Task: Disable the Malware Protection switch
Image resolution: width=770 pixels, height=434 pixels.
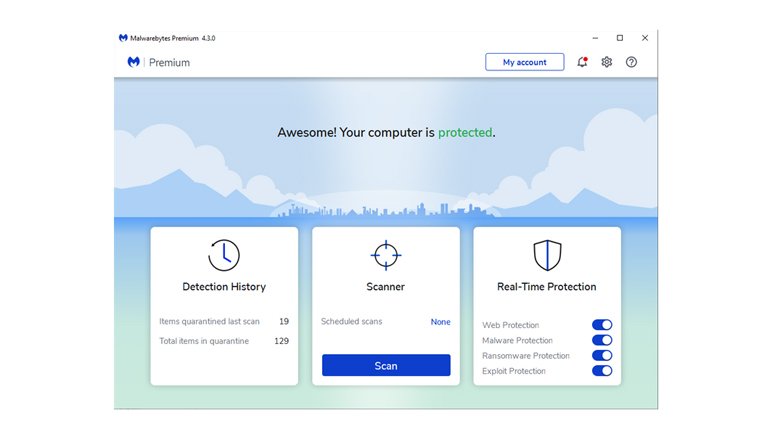Action: [602, 340]
